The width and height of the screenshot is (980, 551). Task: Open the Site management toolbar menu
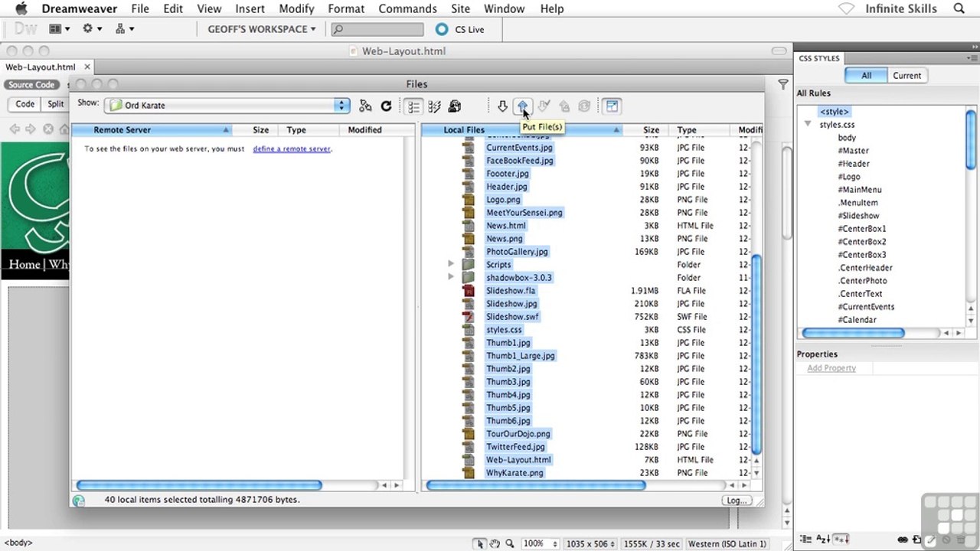[124, 29]
